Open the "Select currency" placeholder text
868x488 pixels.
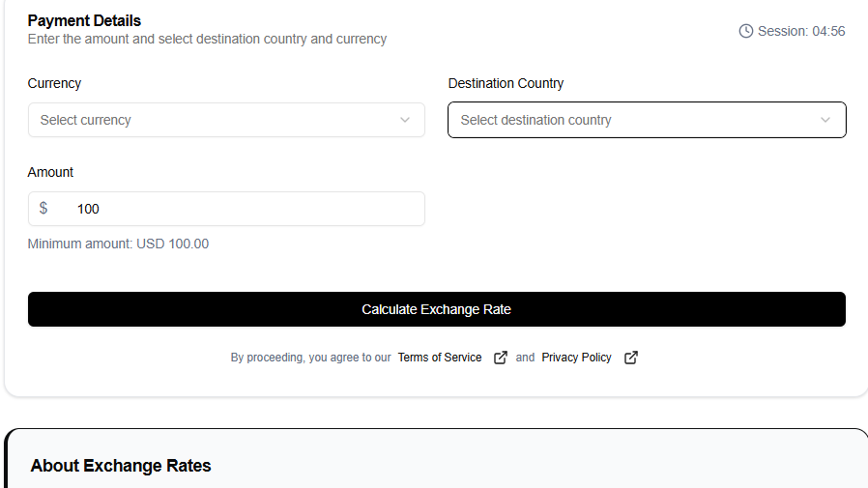coord(86,120)
